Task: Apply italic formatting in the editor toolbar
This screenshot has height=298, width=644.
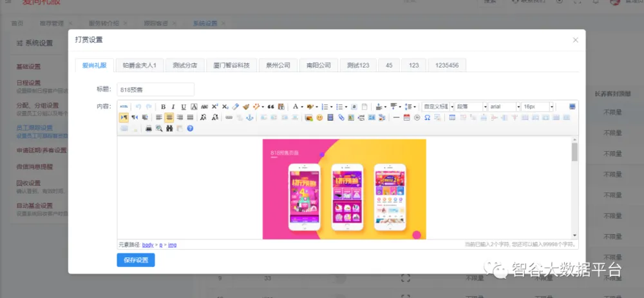Action: coord(173,106)
